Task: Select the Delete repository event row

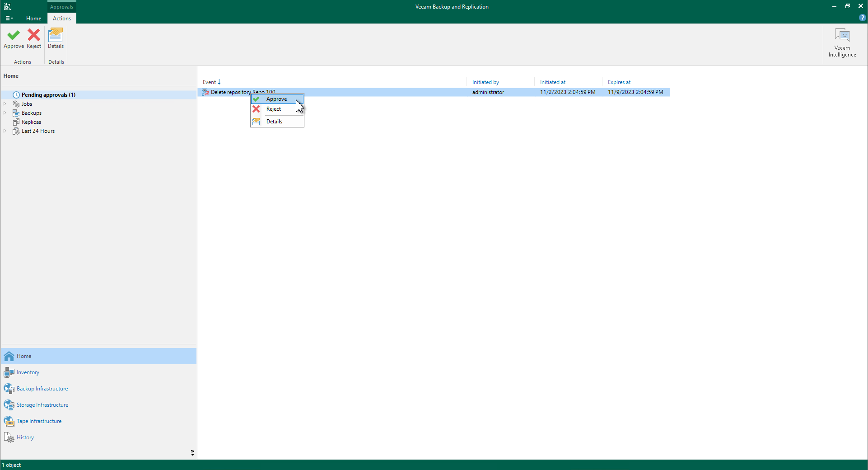Action: pyautogui.click(x=434, y=92)
